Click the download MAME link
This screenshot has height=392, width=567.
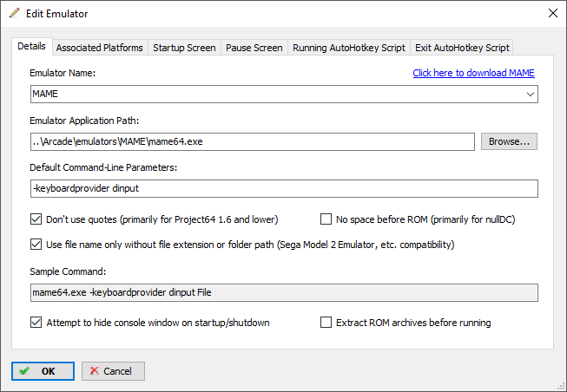473,73
